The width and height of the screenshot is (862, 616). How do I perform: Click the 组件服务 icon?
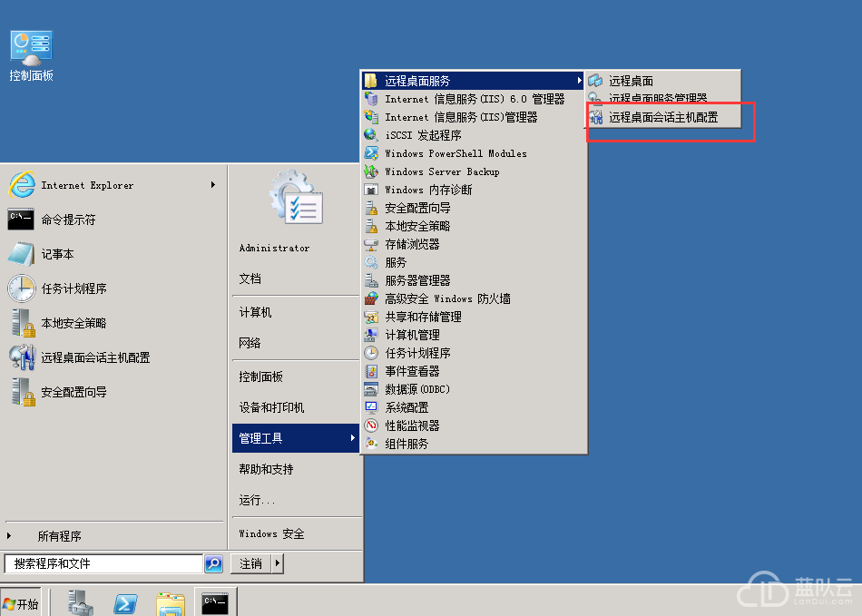[x=371, y=444]
